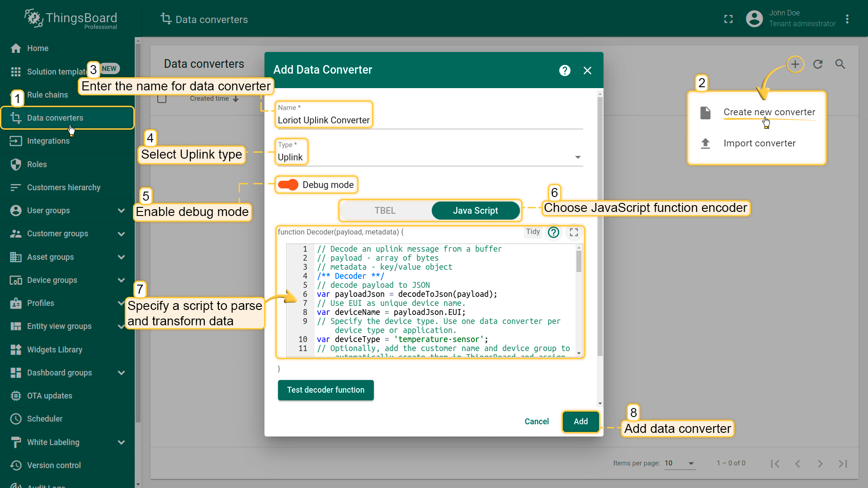Click the plus add converter icon
Image resolution: width=868 pixels, height=488 pixels.
point(795,64)
